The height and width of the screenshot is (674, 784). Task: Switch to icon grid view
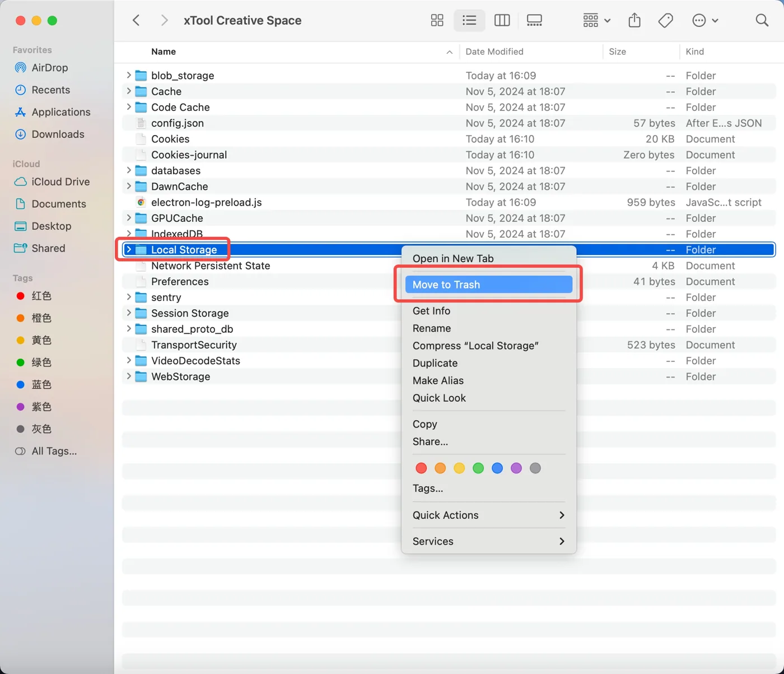(x=437, y=21)
